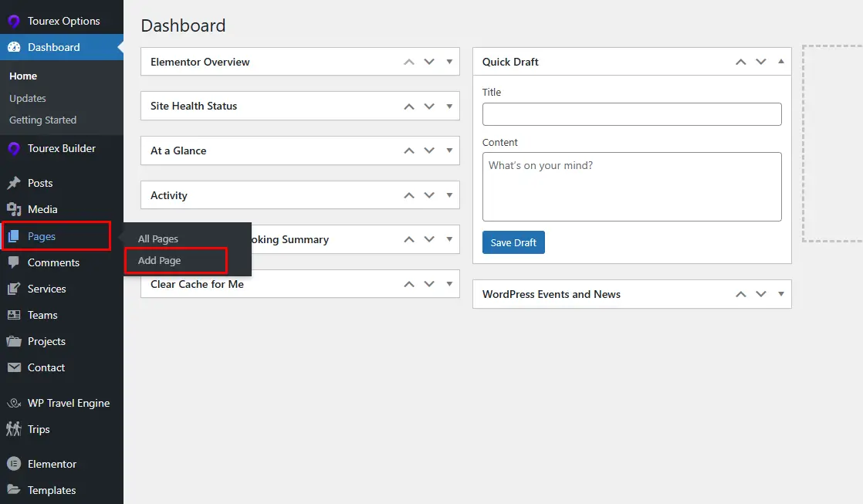The width and height of the screenshot is (863, 504).
Task: Move the Activity widget up
Action: [409, 194]
